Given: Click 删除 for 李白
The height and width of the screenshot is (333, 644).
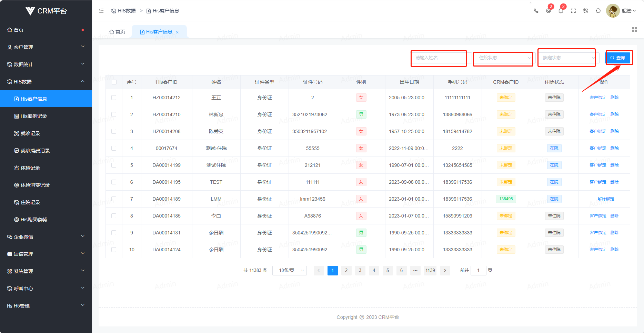Looking at the screenshot, I should (614, 216).
